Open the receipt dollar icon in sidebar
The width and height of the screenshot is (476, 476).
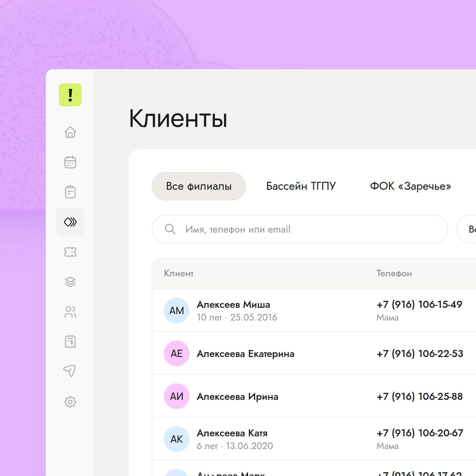(x=70, y=342)
